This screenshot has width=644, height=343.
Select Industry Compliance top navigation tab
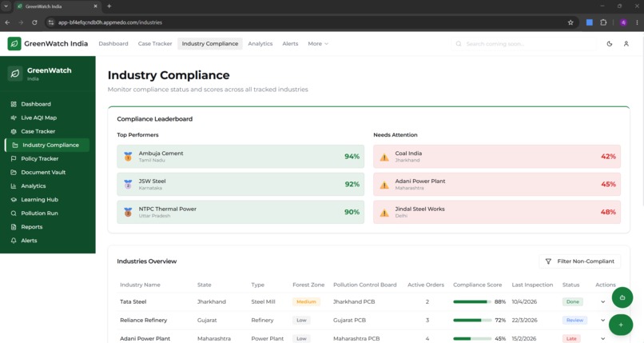click(x=210, y=43)
